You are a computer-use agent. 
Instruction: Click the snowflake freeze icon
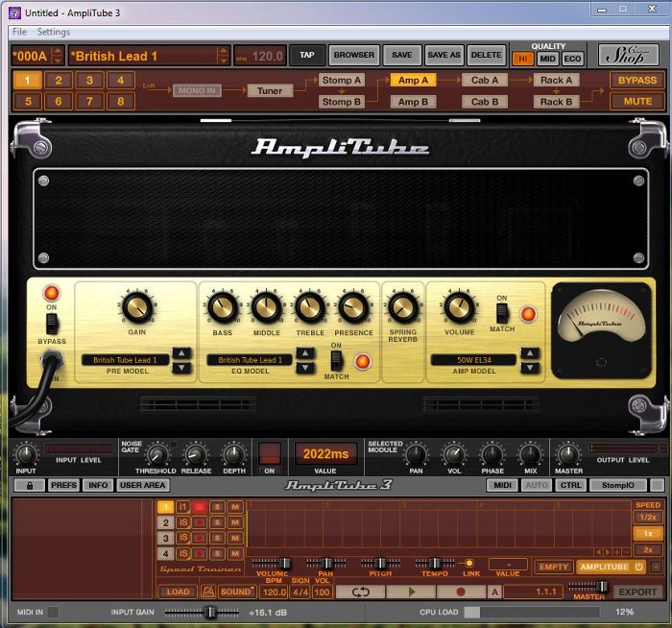tap(656, 567)
